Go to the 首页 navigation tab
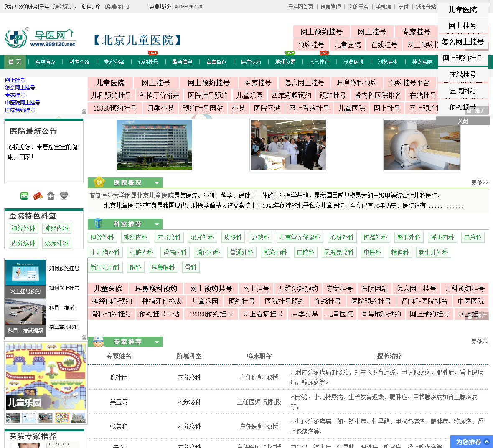Screen dimensions: 493x448 [15, 62]
